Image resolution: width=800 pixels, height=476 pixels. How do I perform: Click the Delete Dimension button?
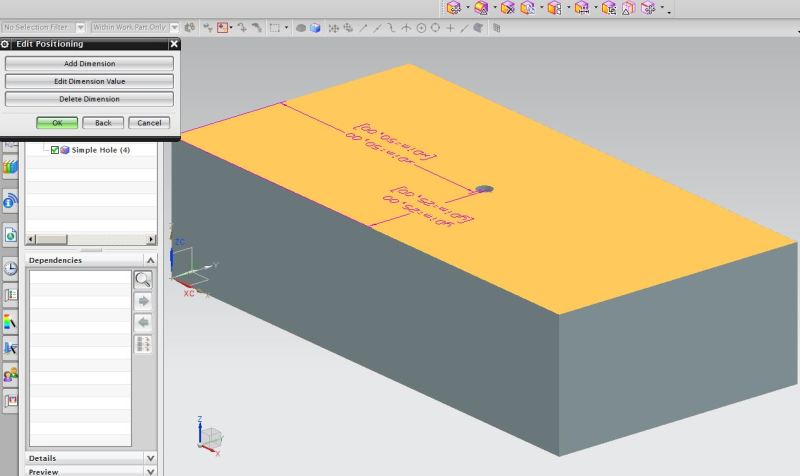click(89, 99)
